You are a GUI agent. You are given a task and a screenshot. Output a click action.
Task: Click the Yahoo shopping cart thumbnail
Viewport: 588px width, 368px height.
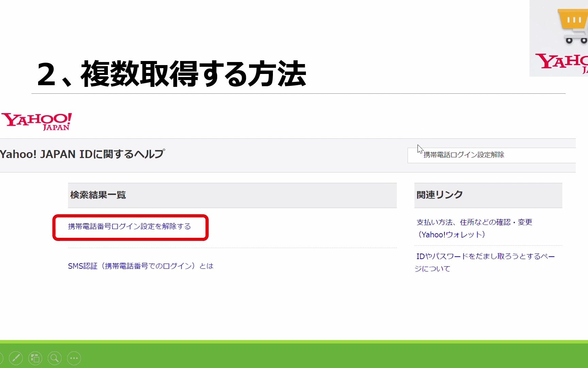click(559, 38)
